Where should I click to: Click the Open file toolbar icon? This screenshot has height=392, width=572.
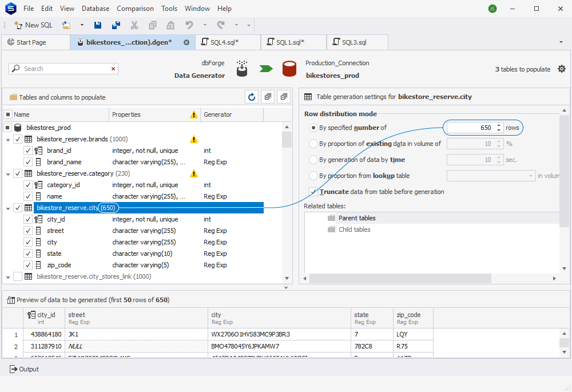coord(66,25)
